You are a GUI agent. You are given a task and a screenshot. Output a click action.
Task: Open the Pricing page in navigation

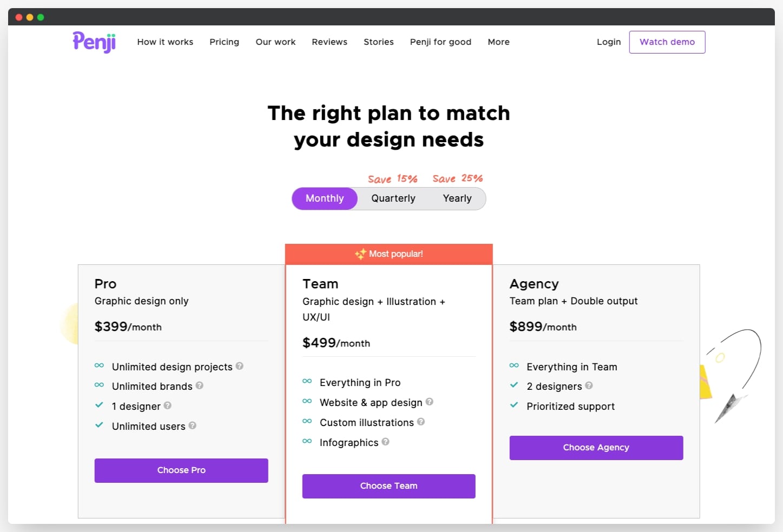pos(224,42)
